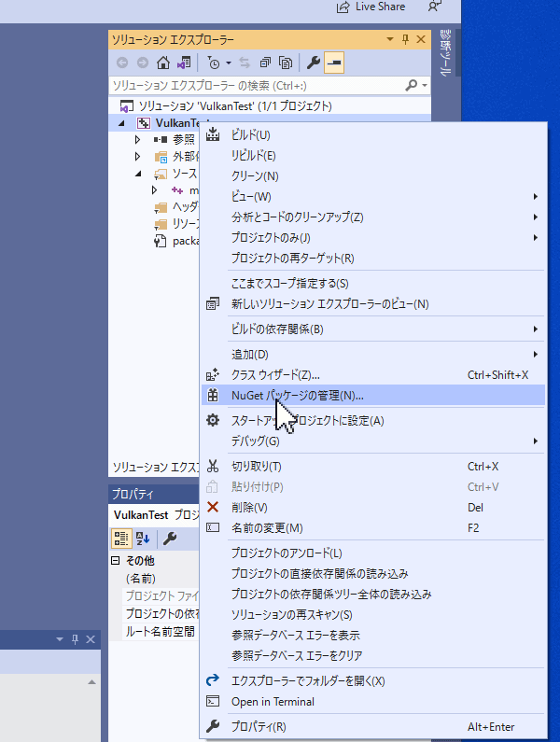The width and height of the screenshot is (560, 742).
Task: Open Solution Explorer window position dropdown
Action: tap(390, 39)
